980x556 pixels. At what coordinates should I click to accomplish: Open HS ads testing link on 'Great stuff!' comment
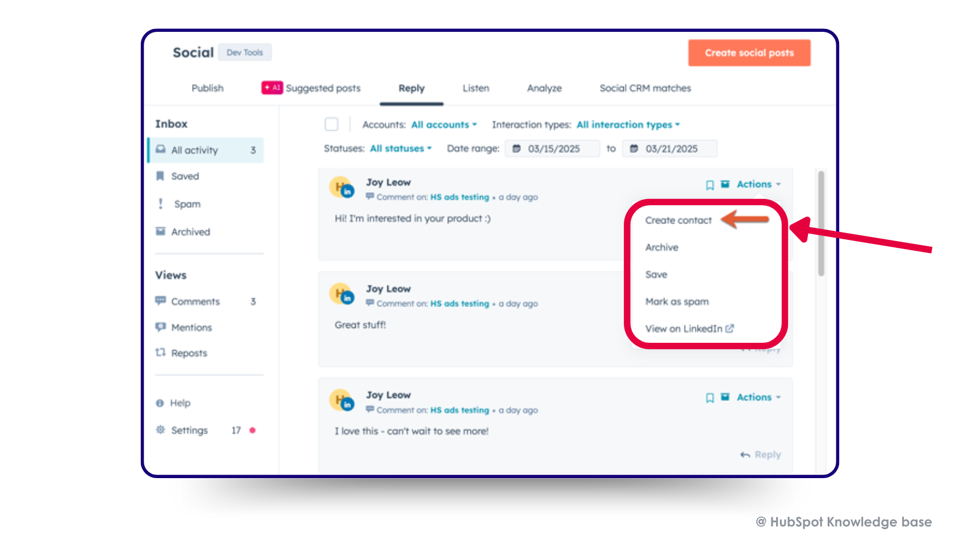coord(460,304)
